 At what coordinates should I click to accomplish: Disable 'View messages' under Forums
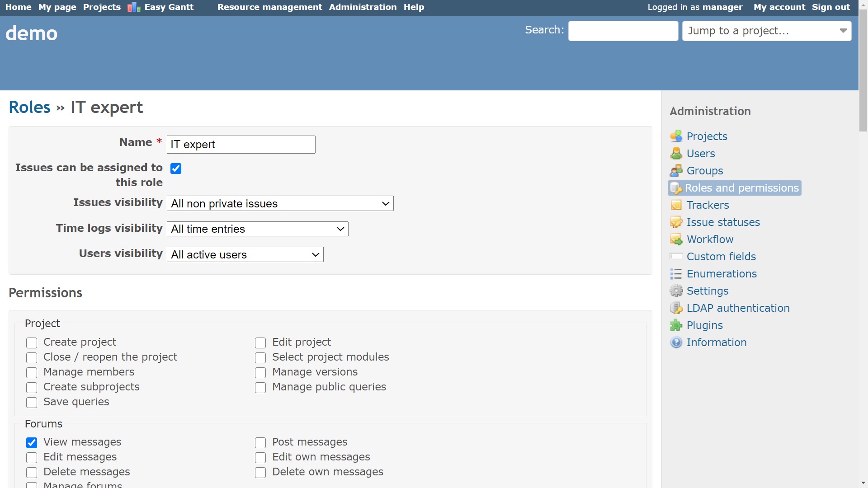coord(32,443)
